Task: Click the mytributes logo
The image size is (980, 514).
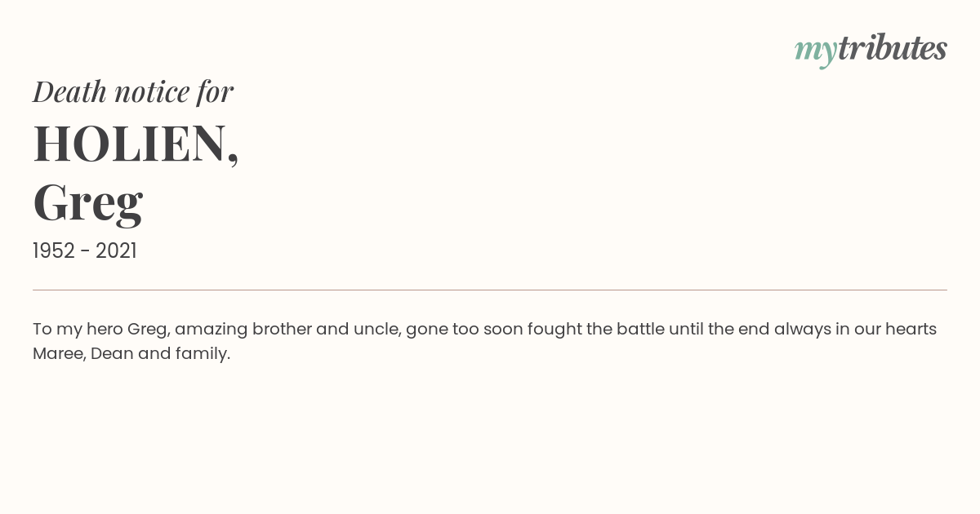Action: click(871, 49)
